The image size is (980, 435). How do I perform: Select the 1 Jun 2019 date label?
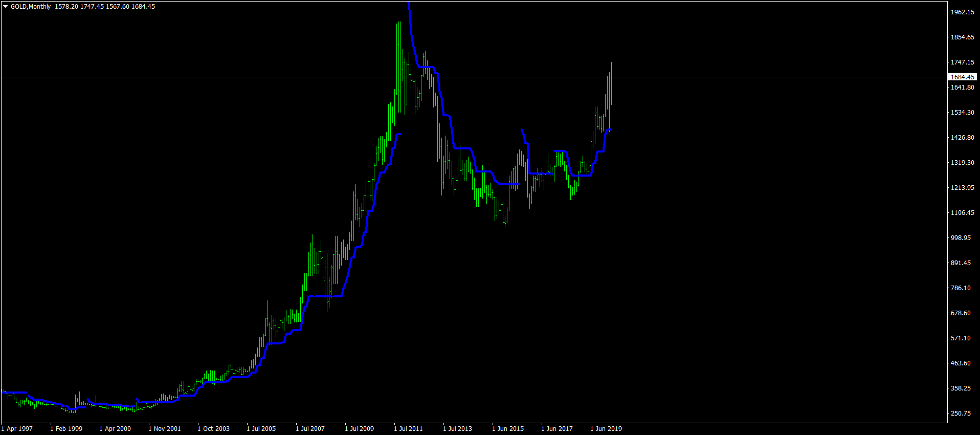(606, 429)
